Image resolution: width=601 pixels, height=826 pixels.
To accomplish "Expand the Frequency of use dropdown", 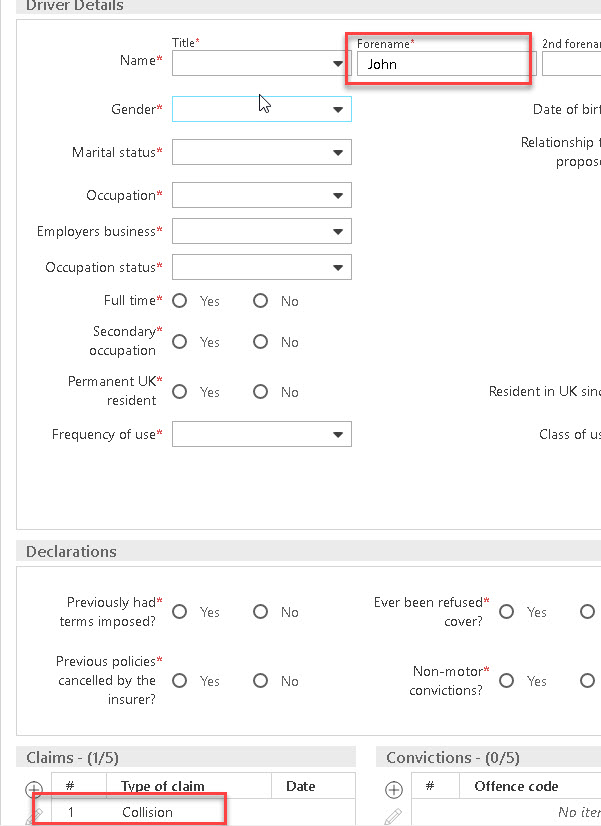I will 262,434.
